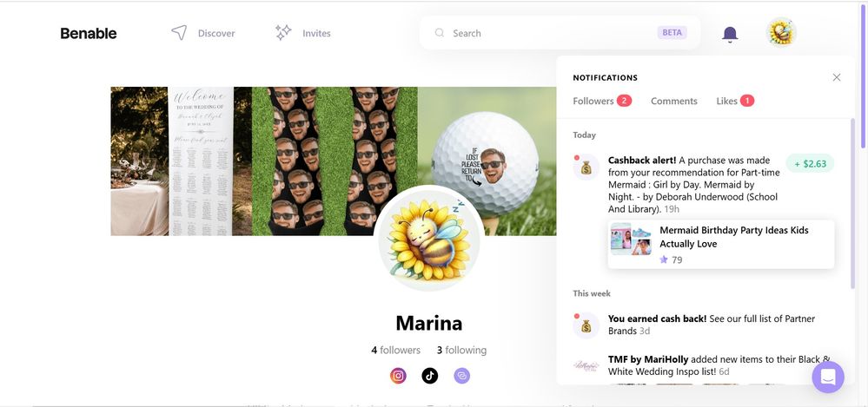Close the Notifications panel
This screenshot has width=868, height=407.
tap(836, 77)
